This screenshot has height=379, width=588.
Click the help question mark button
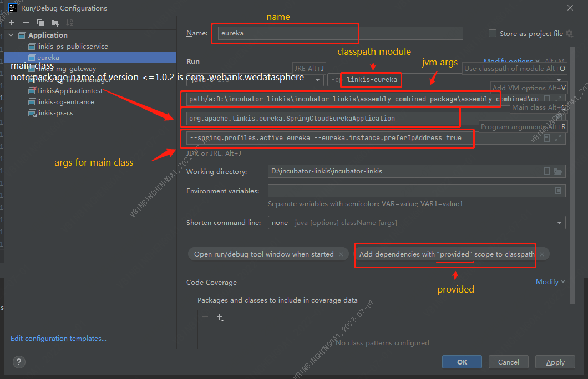pyautogui.click(x=19, y=362)
